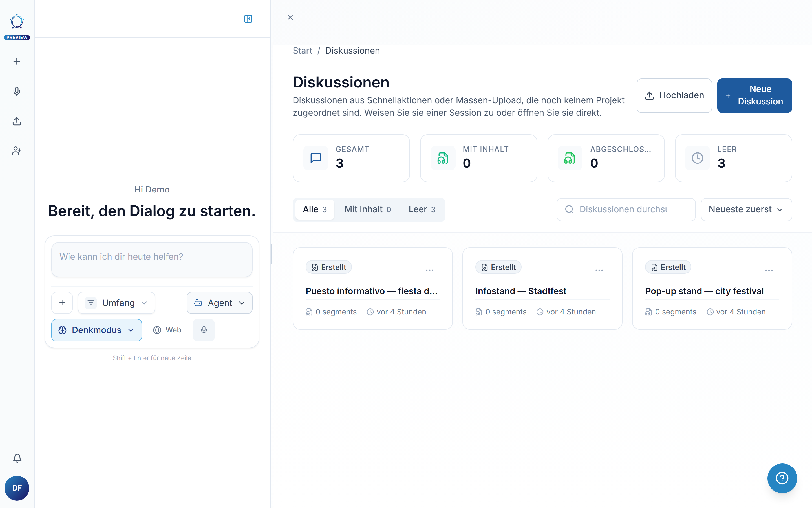Click the Neue Diskussion button

click(x=754, y=95)
